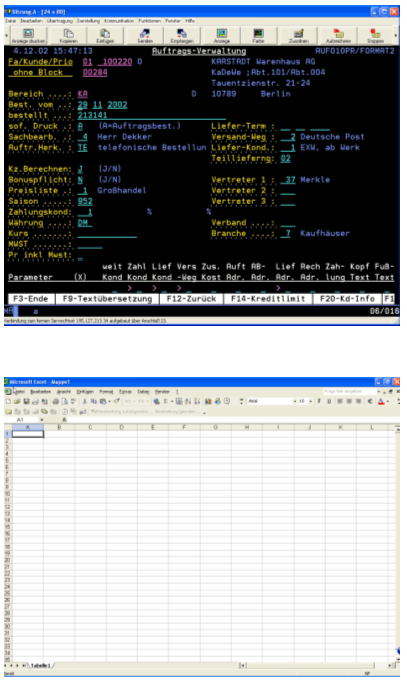Open Kommunikation menu in terminal window
Screen dimensions: 407x684
pos(119,21)
